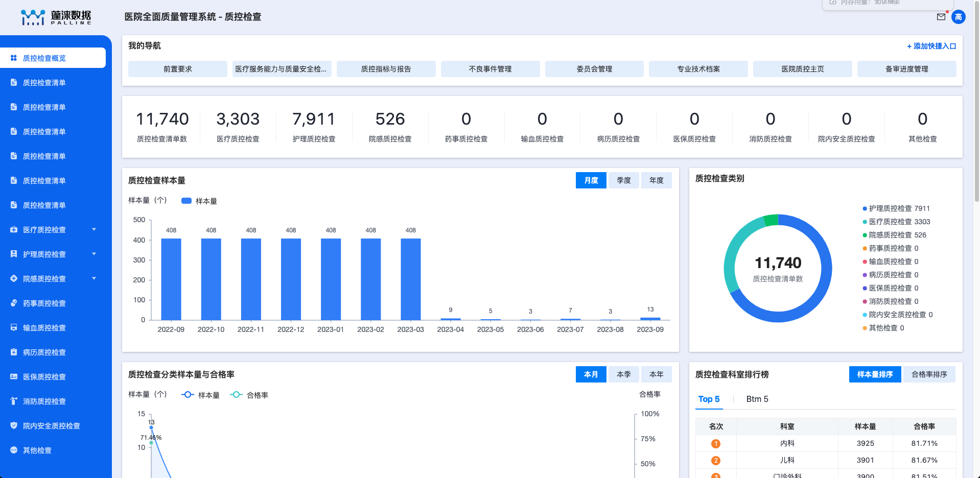
Task: Switch to the Btm 5 tab
Action: click(757, 399)
